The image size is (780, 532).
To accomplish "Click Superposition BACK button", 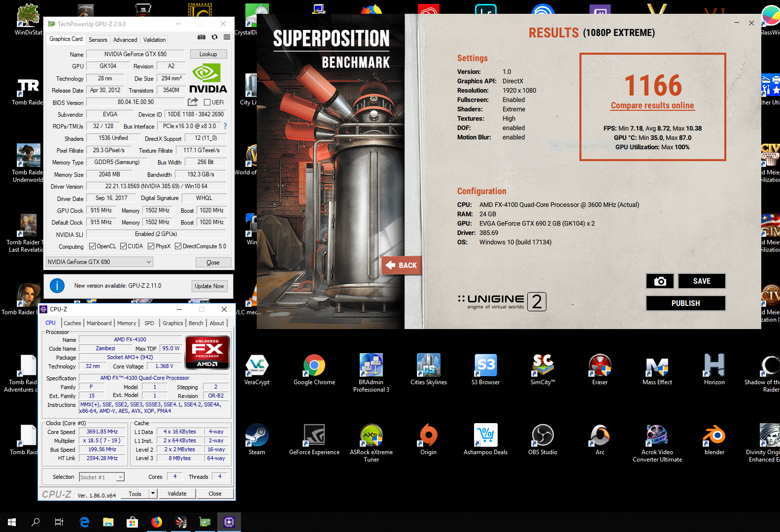I will coord(402,266).
